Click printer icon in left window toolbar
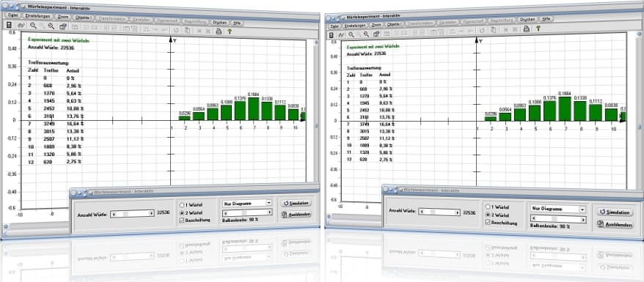The height and width of the screenshot is (282, 644). point(219,31)
